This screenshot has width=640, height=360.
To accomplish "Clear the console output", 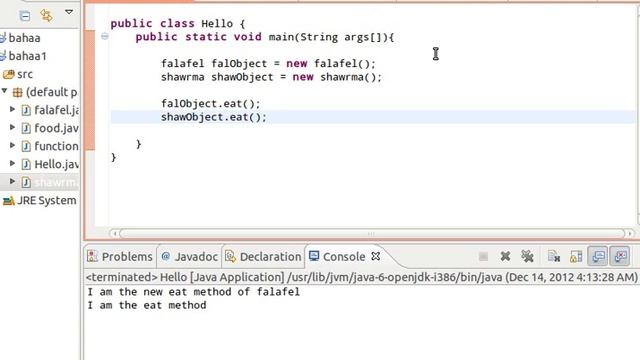I will coord(554,256).
